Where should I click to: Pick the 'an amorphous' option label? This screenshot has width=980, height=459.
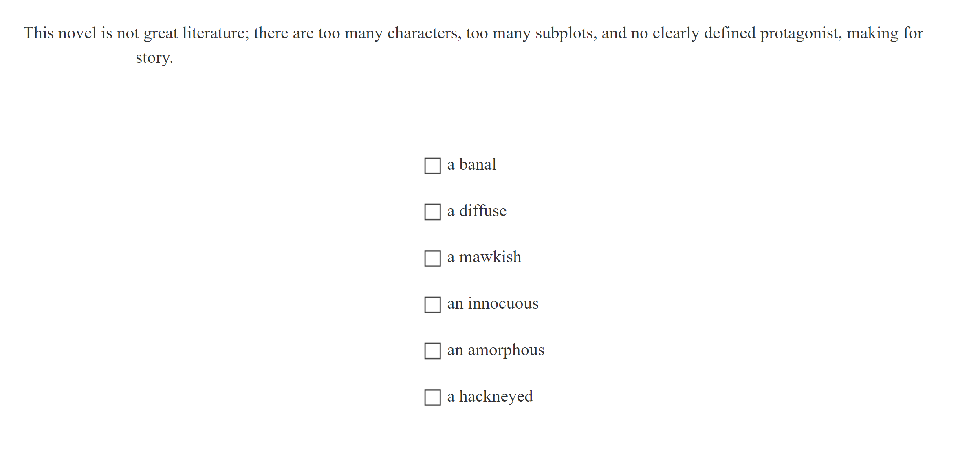point(496,350)
